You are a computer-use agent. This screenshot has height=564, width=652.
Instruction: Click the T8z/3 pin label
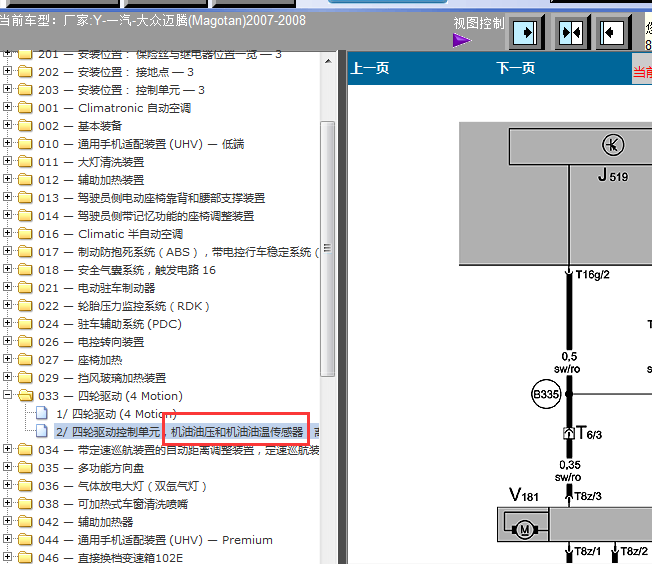(588, 496)
